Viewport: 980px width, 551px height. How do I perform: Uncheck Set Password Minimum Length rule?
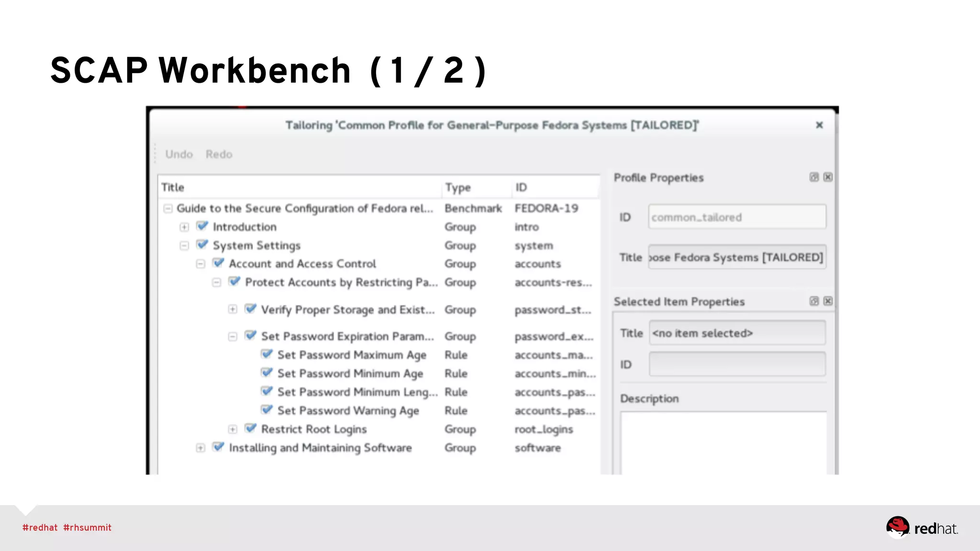tap(267, 391)
